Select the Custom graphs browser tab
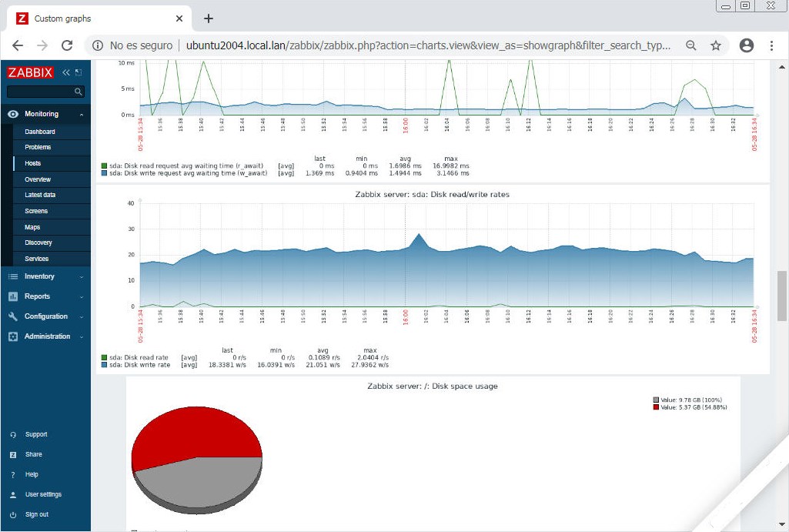This screenshot has width=789, height=532. [99, 18]
